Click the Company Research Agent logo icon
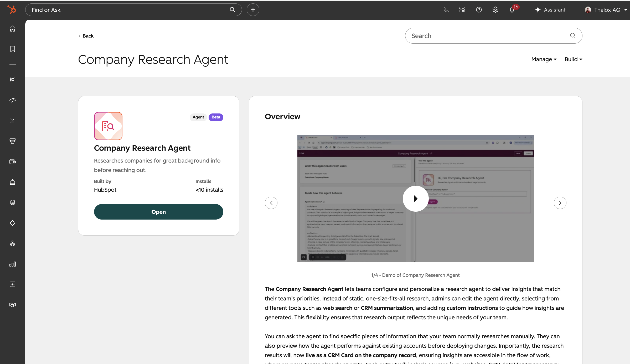The width and height of the screenshot is (630, 364). point(108,126)
